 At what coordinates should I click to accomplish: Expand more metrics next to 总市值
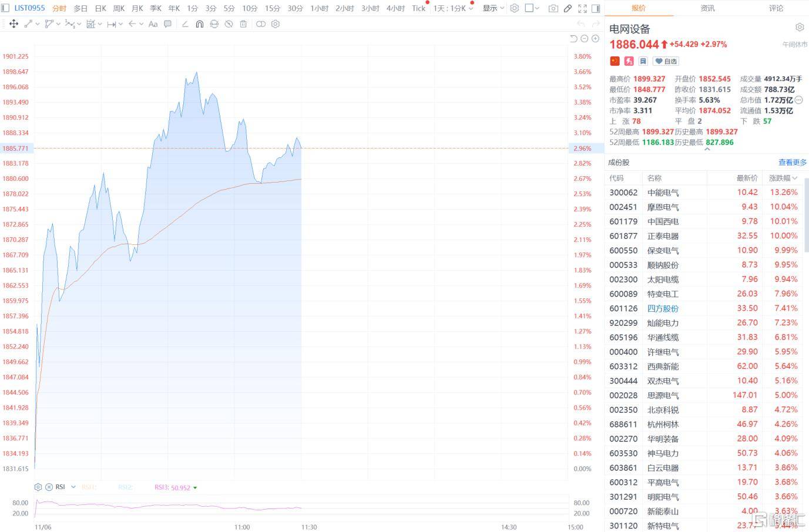(x=799, y=100)
